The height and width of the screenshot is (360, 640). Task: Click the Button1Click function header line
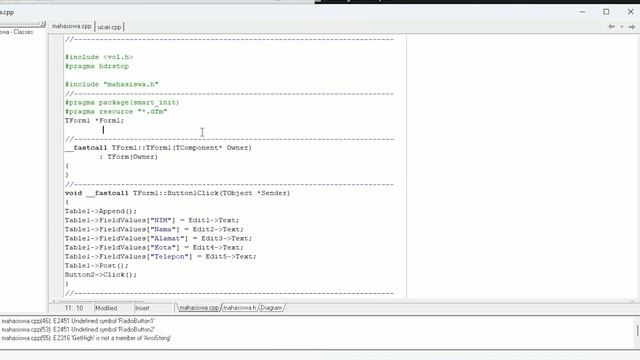[177, 193]
